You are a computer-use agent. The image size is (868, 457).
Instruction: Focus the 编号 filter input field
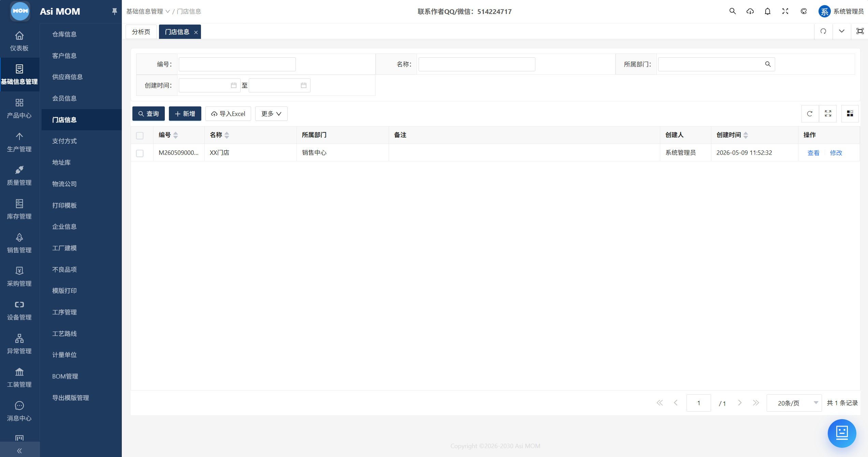click(x=237, y=64)
